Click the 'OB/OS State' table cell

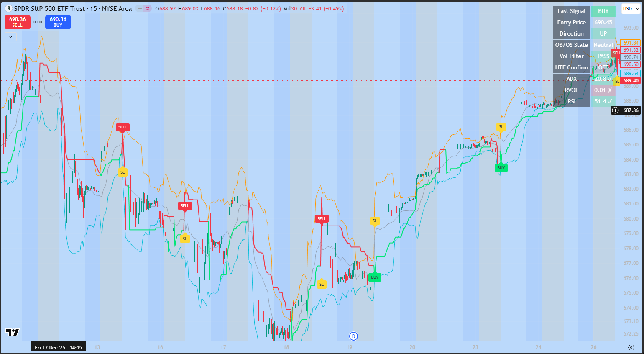pyautogui.click(x=572, y=45)
